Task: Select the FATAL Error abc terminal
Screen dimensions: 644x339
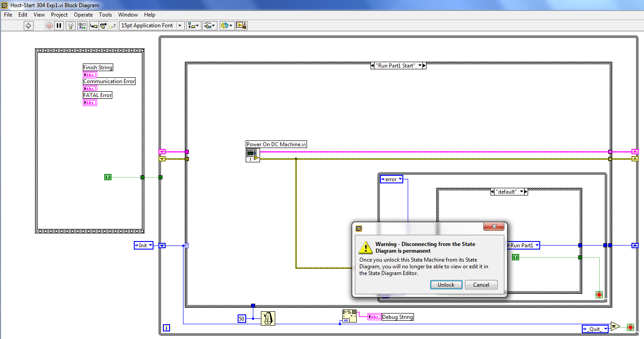Action: tap(90, 102)
